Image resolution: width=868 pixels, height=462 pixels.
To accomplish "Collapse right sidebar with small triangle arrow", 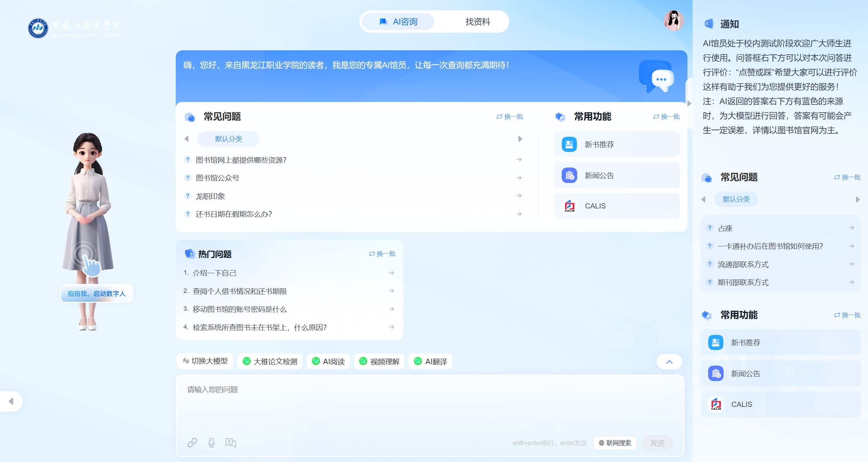I will click(x=689, y=103).
